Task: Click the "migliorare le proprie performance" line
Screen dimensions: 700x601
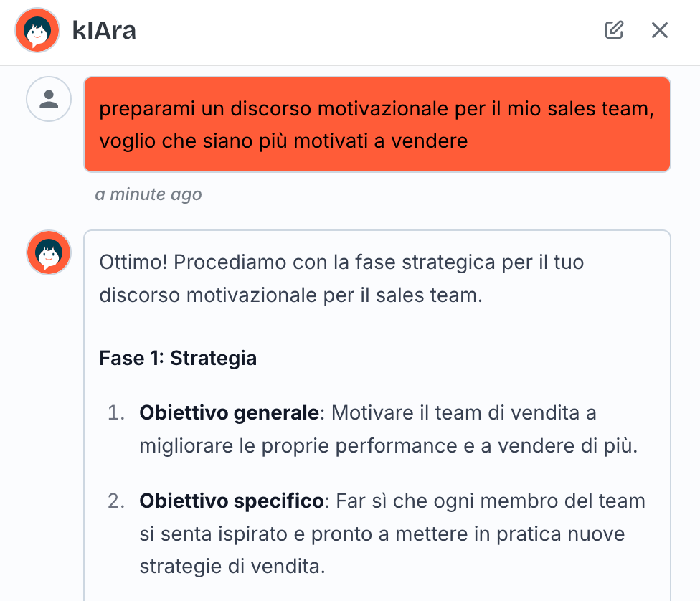Action: [x=388, y=446]
